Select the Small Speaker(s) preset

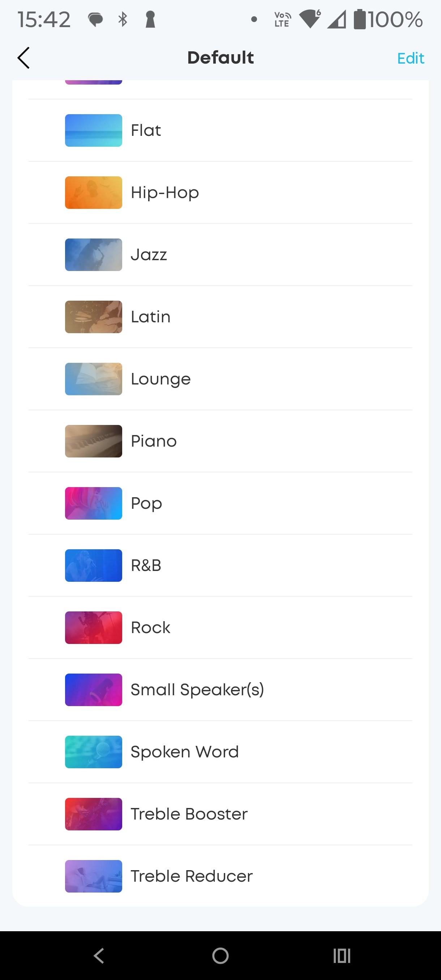(197, 690)
